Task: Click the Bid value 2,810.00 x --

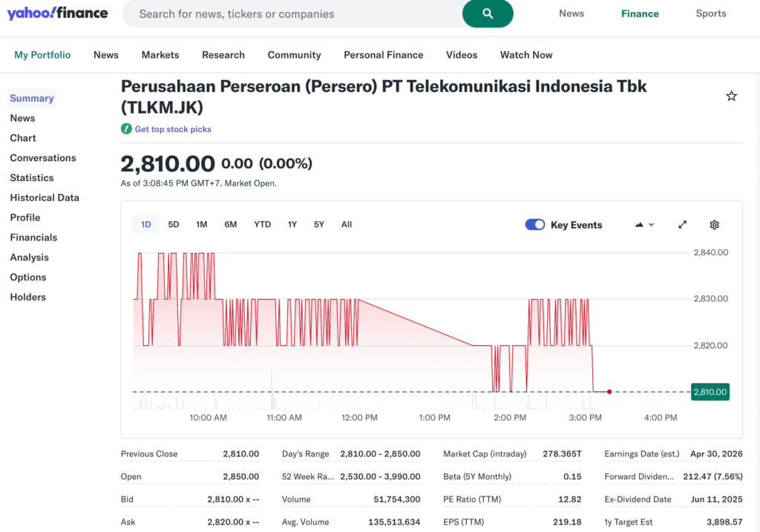Action: point(233,499)
